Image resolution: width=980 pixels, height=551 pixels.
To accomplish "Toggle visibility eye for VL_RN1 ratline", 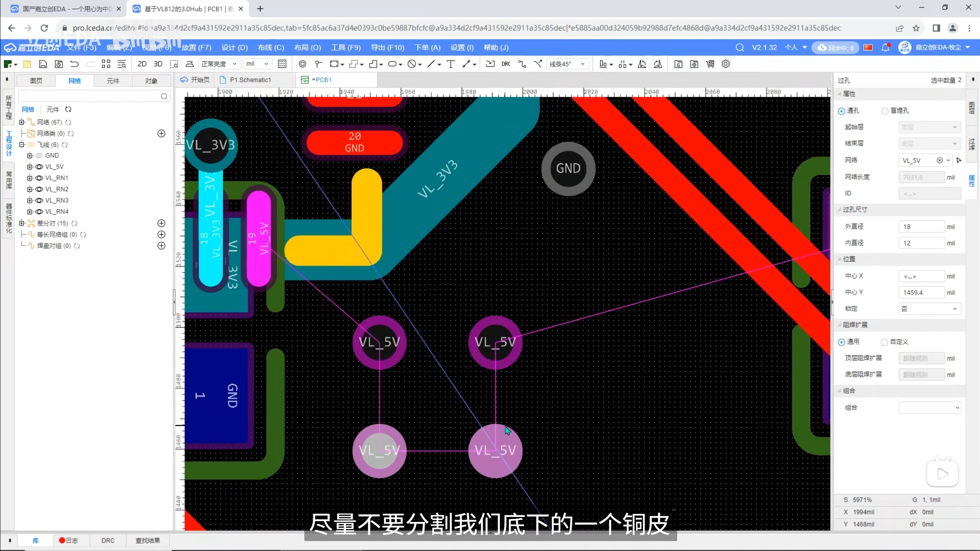I will (39, 178).
